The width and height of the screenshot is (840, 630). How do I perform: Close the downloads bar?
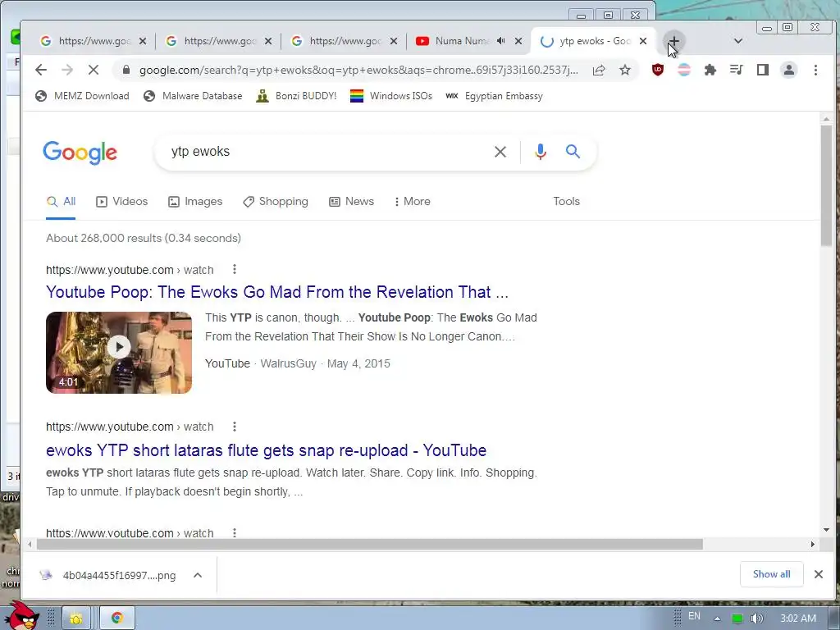pyautogui.click(x=818, y=574)
